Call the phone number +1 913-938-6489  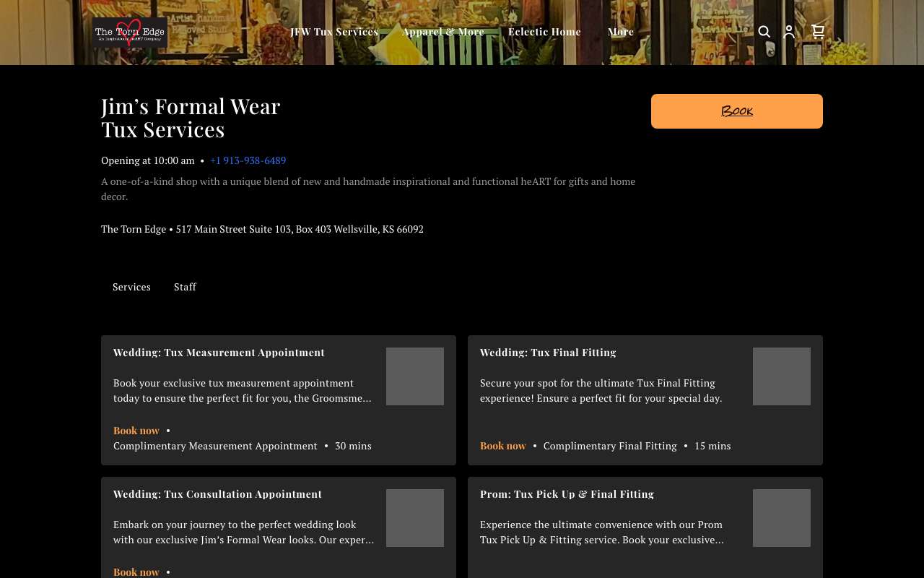pos(248,160)
